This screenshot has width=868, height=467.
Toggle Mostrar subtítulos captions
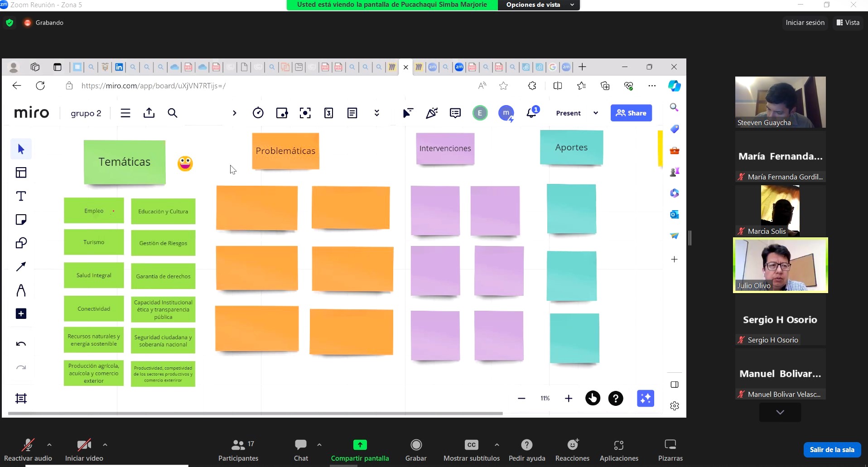(x=471, y=450)
